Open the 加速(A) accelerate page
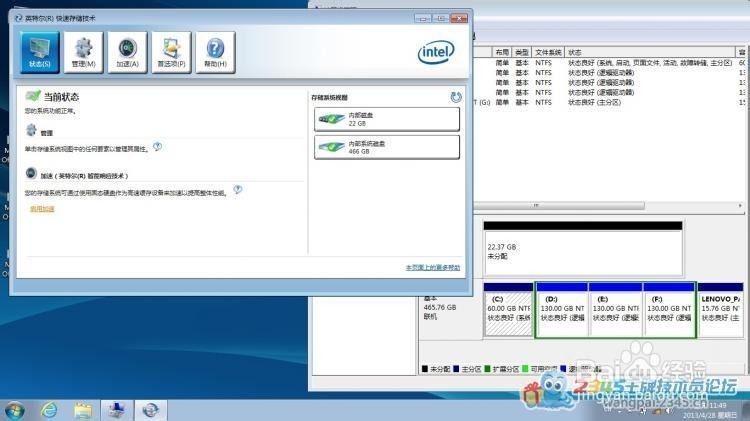This screenshot has height=421, width=750. tap(127, 52)
